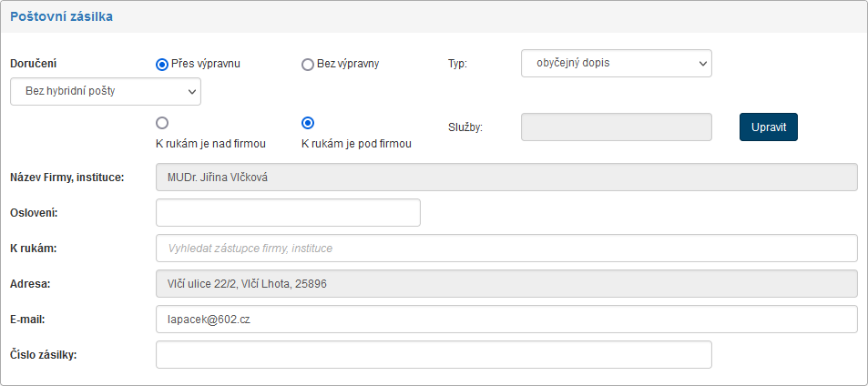The width and height of the screenshot is (868, 386).
Task: Click the "Adresa:" label text
Action: pyautogui.click(x=30, y=284)
